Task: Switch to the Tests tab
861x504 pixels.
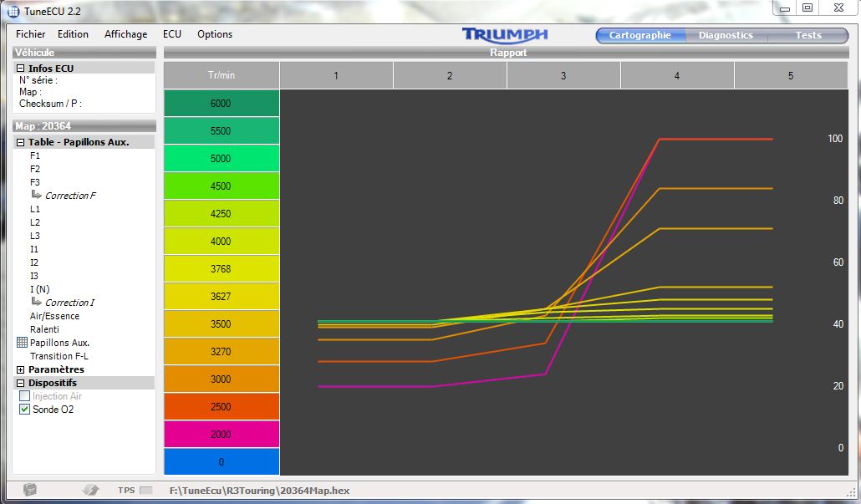Action: 808,35
